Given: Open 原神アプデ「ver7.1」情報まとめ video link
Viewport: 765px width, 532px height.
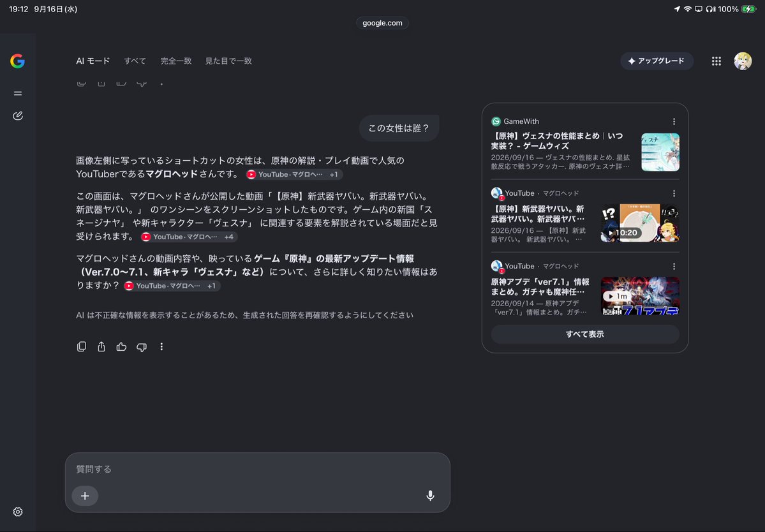Looking at the screenshot, I should 540,286.
